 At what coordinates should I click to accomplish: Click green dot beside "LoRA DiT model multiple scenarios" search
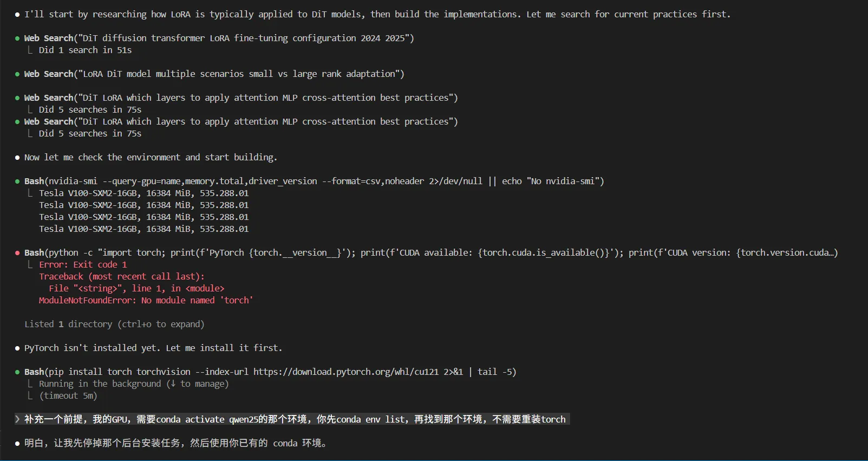click(x=17, y=74)
